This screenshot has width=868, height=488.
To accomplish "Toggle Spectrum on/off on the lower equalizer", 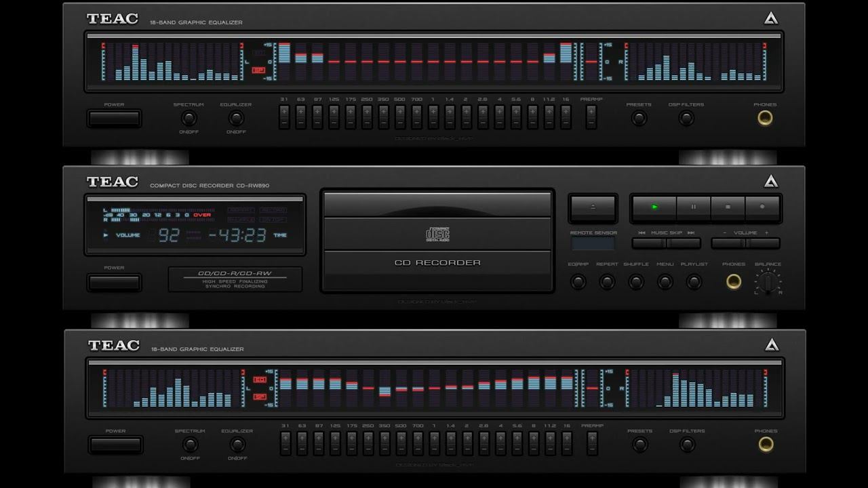I will point(190,444).
